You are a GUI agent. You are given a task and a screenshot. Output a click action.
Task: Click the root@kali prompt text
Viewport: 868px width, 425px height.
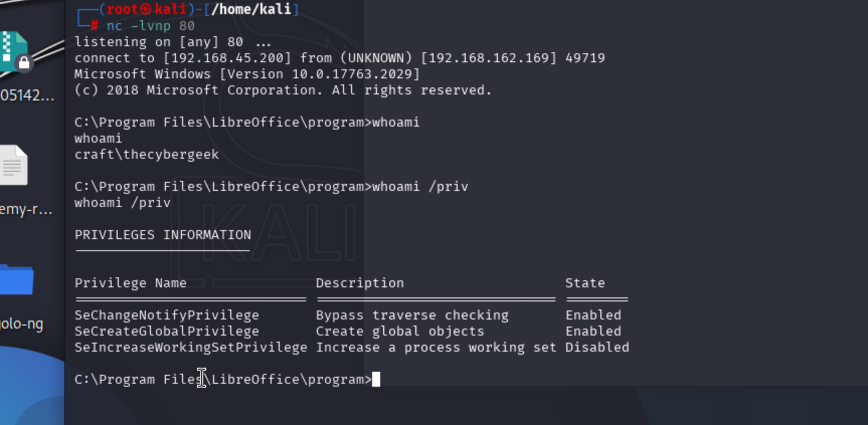[x=146, y=9]
